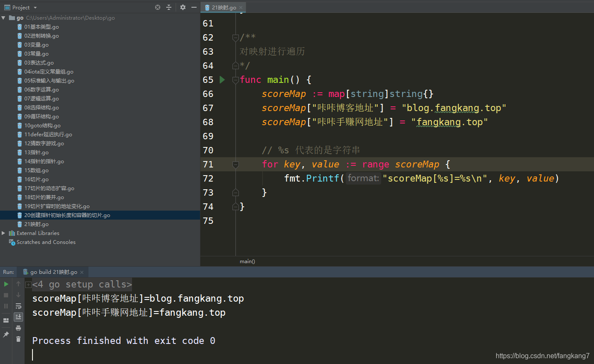Open 18切片的兼并.go file
This screenshot has height=364, width=594.
pyautogui.click(x=44, y=197)
